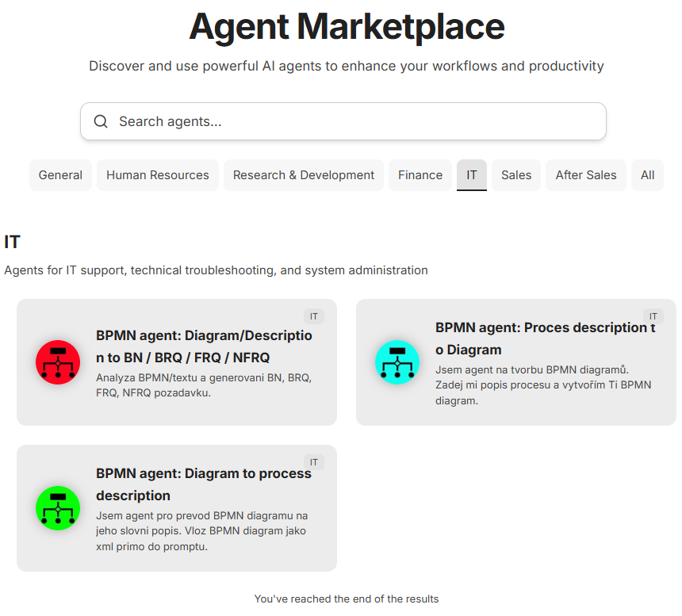Select the IT category tab
The height and width of the screenshot is (616, 682).
472,175
